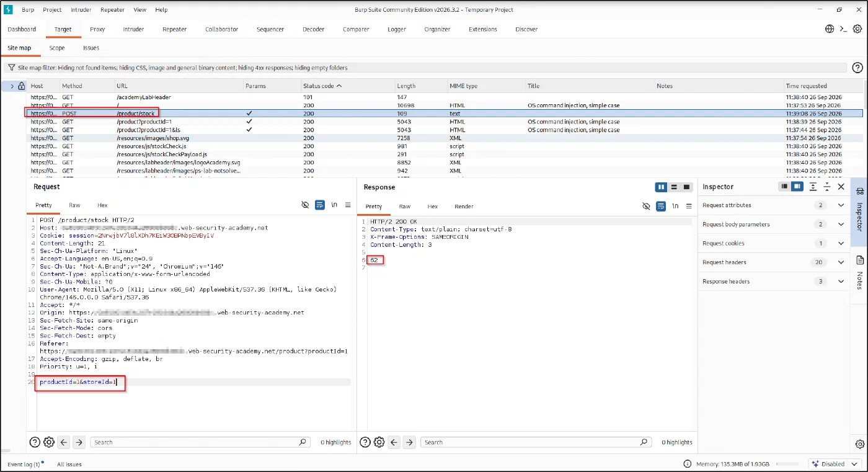Viewport: 868px width, 472px height.
Task: Toggle line wrap in Request panel
Action: click(320, 205)
